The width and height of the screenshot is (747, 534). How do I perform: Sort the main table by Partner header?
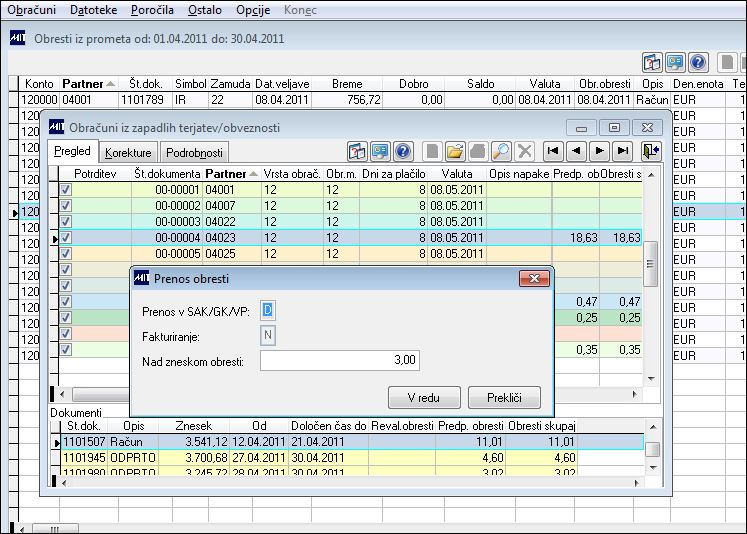point(84,83)
